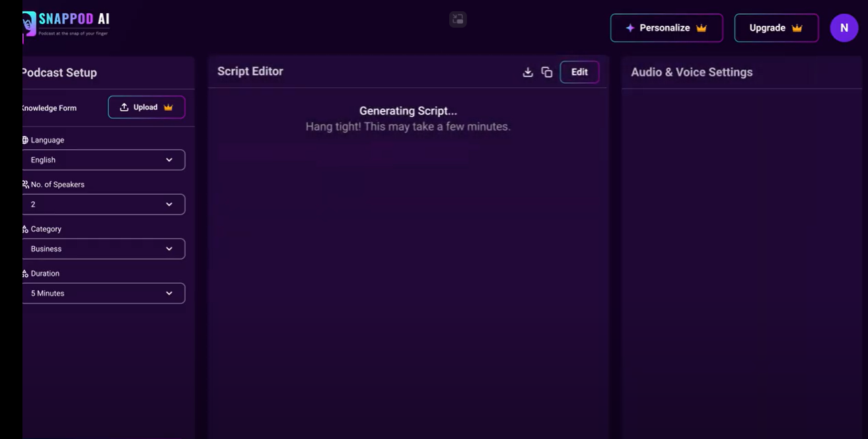The image size is (868, 439).
Task: Click the Category label icon
Action: (26, 229)
